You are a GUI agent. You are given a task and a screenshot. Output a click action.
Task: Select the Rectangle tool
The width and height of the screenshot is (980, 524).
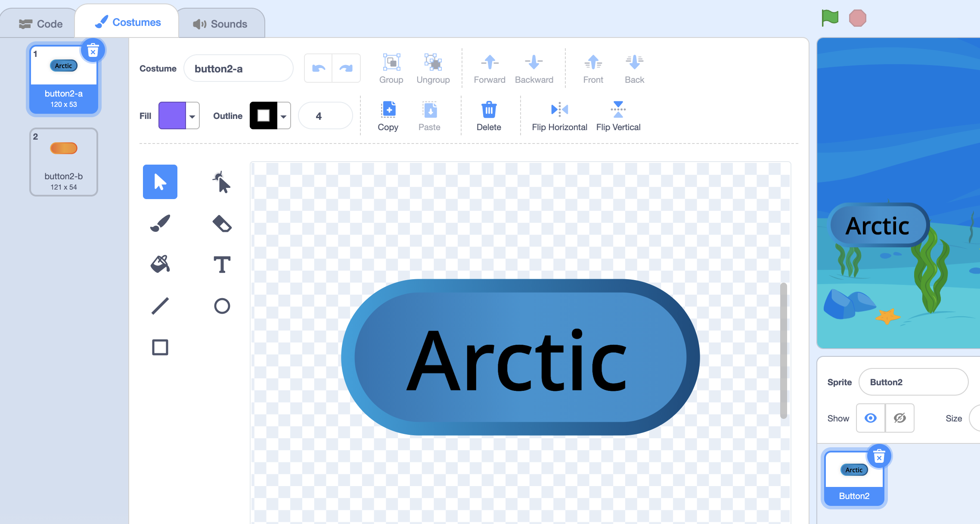click(160, 347)
